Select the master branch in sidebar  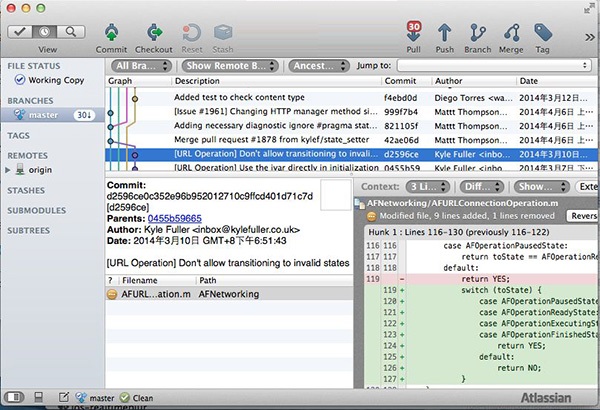(44, 116)
